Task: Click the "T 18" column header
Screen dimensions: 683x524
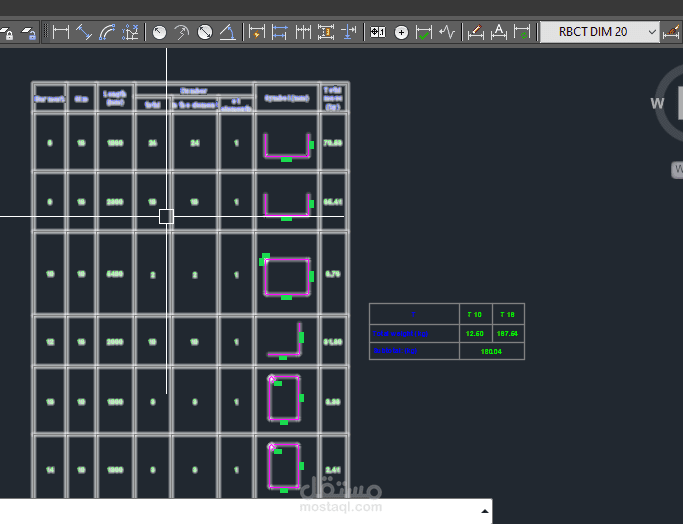Action: (x=507, y=314)
